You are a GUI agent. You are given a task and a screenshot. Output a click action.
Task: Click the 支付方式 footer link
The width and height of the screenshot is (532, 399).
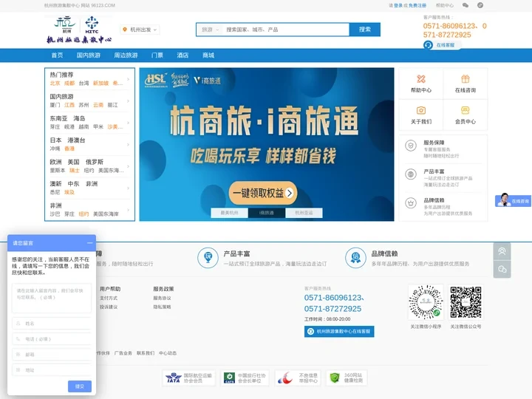point(108,298)
